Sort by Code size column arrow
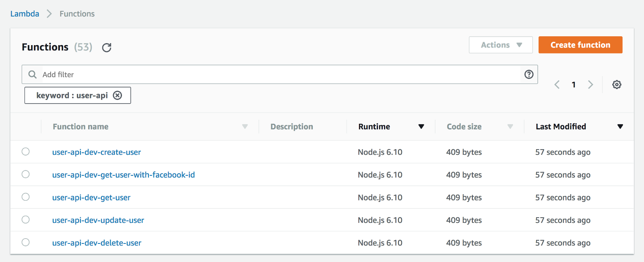Image resolution: width=644 pixels, height=262 pixels. [x=510, y=127]
